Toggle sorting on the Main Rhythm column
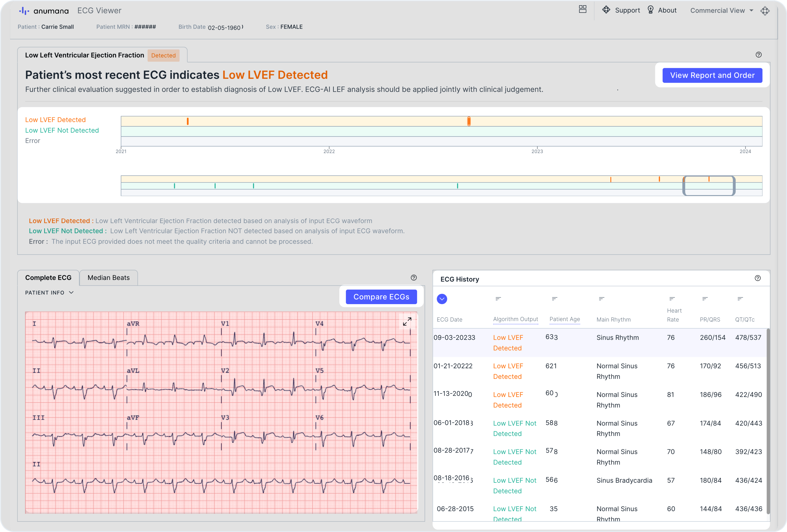The image size is (787, 532). [601, 298]
